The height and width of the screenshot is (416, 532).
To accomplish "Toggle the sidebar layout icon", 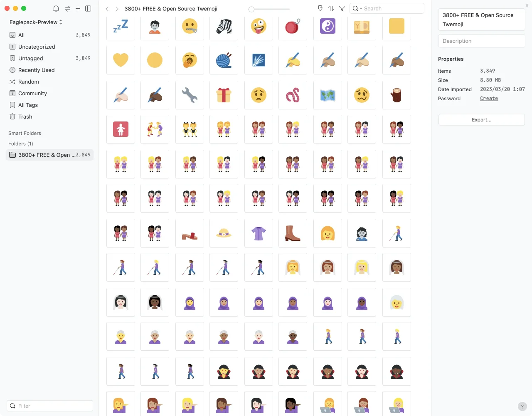I will (88, 8).
